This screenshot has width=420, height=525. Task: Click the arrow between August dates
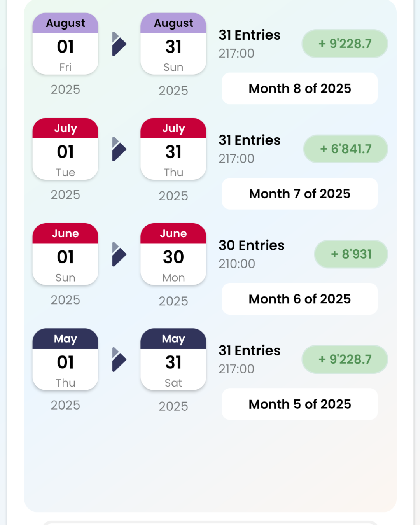[x=119, y=44]
